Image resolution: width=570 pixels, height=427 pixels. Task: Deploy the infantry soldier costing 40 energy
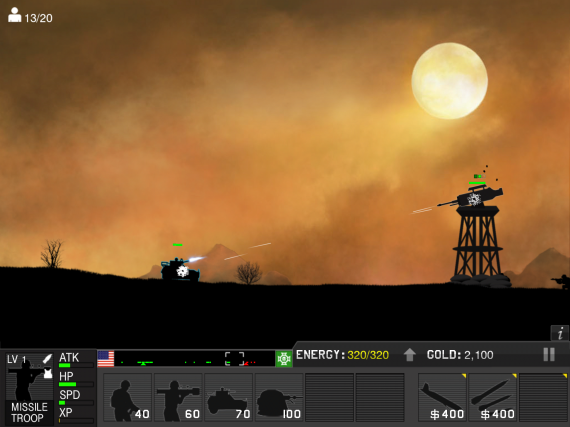point(127,397)
